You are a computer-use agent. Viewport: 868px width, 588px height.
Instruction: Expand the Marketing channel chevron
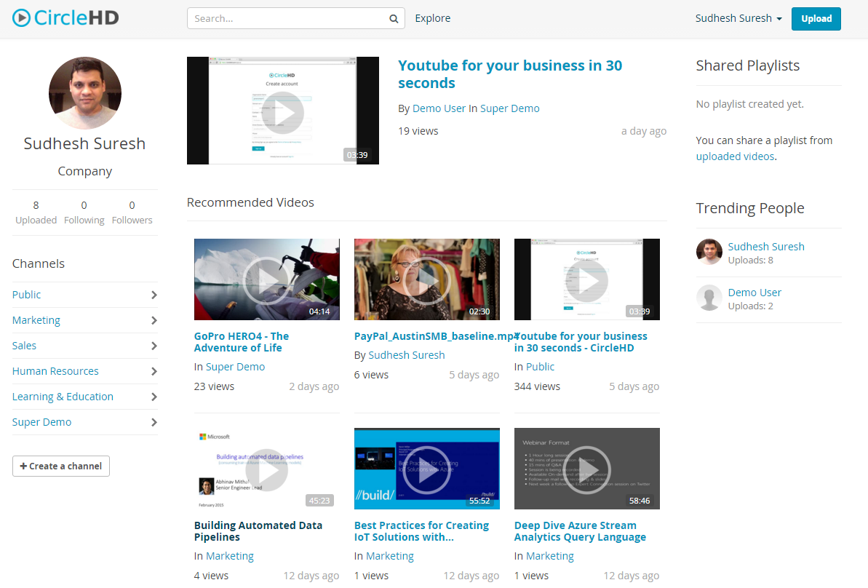(154, 321)
